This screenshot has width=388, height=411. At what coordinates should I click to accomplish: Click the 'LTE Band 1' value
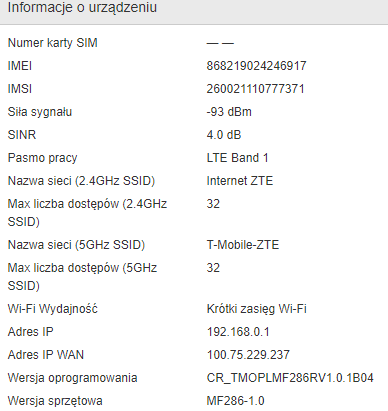pyautogui.click(x=237, y=158)
